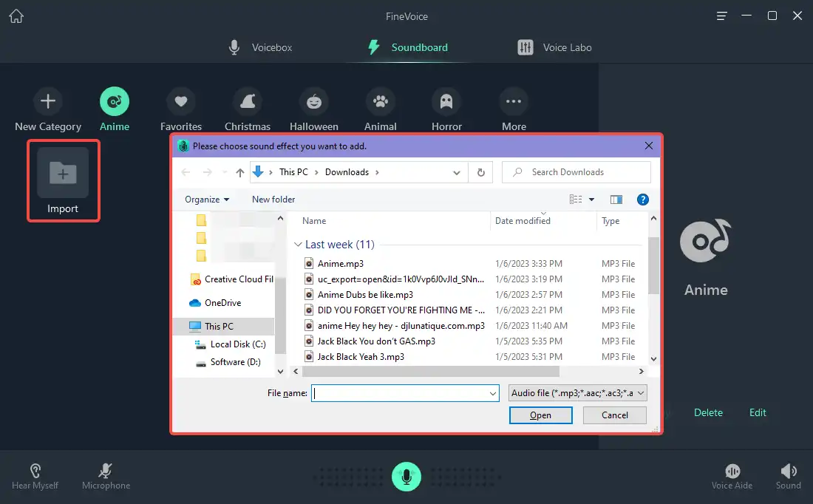Expand the address bar history dropdown
The image size is (813, 504).
click(x=456, y=173)
